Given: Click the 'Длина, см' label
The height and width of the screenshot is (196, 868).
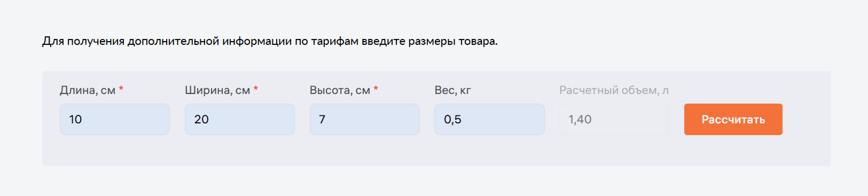Looking at the screenshot, I should 88,90.
